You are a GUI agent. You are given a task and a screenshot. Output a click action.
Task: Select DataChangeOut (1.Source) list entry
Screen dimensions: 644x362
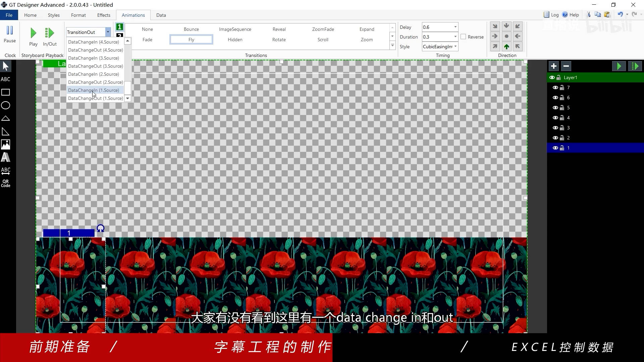95,98
